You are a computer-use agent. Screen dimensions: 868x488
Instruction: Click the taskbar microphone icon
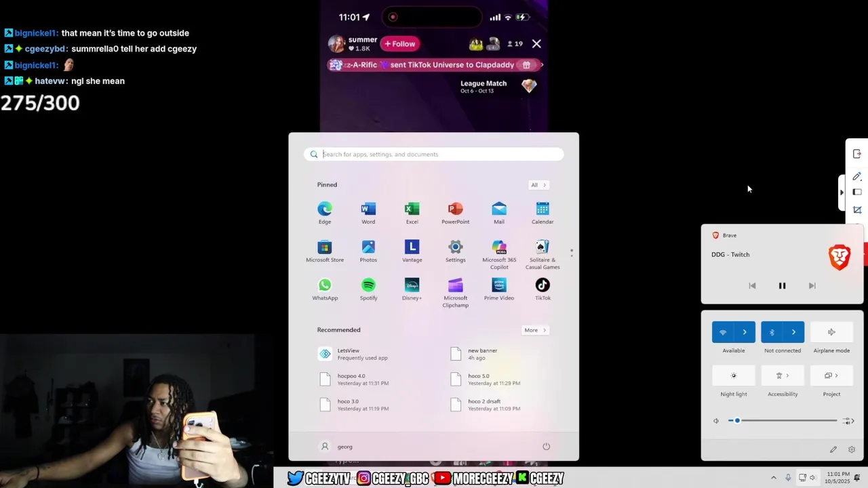click(x=788, y=478)
